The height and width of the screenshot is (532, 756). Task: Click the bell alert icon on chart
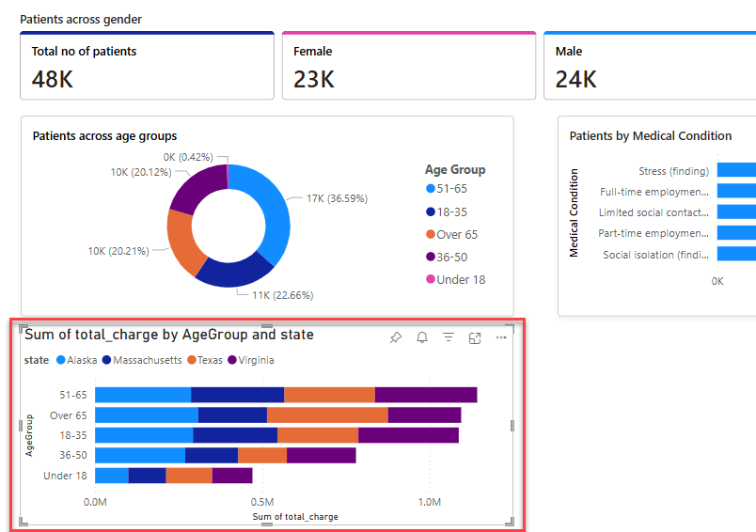click(422, 337)
